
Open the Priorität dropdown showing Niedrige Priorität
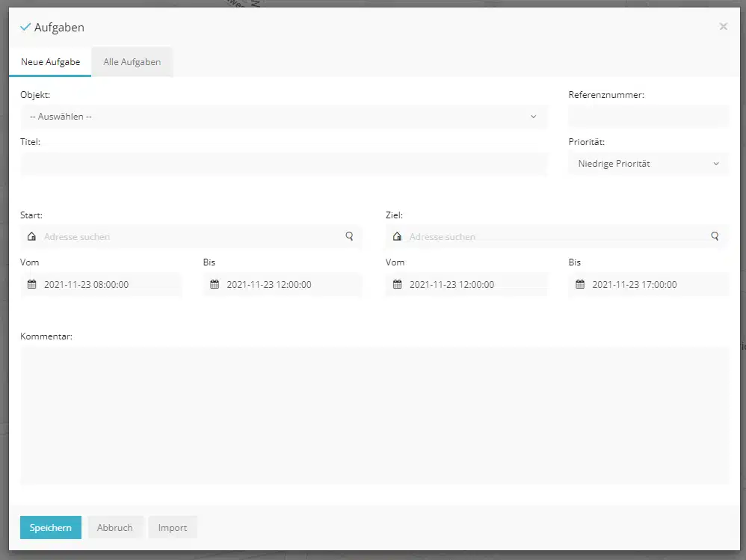coord(649,164)
